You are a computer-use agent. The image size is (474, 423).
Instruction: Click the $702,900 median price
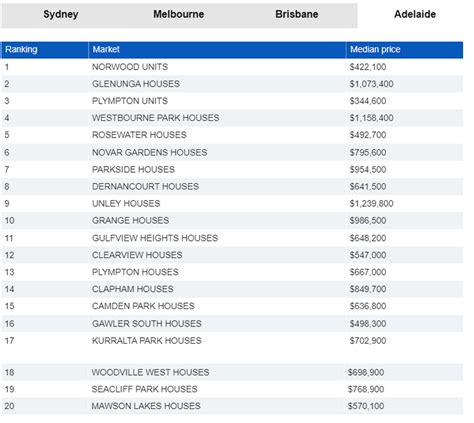tap(368, 341)
